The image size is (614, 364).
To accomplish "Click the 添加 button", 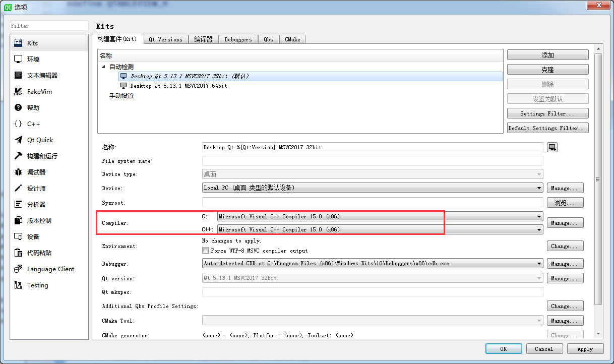I will point(548,55).
